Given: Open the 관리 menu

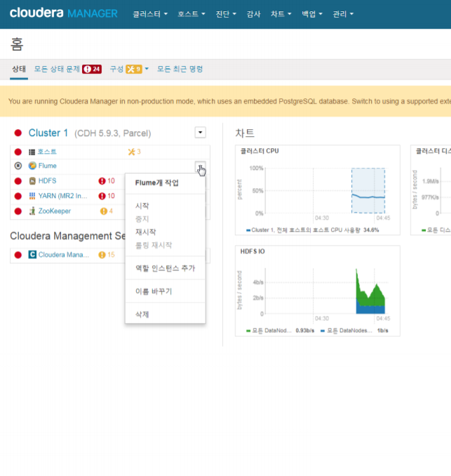Looking at the screenshot, I should 343,14.
